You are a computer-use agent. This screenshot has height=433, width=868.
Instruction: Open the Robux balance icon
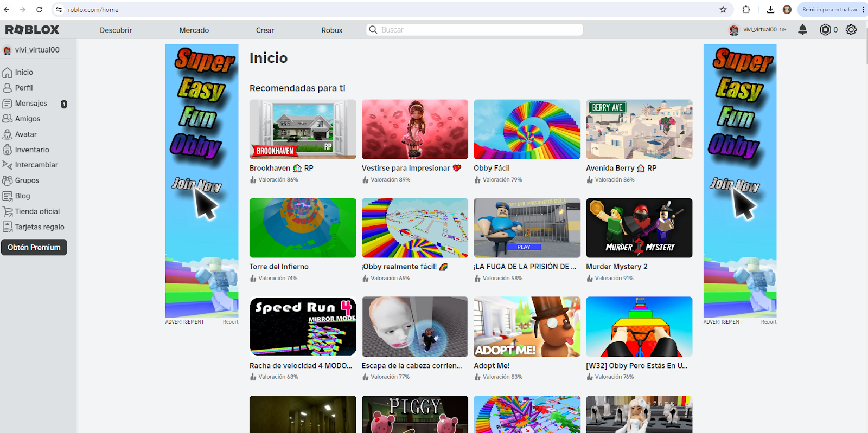(825, 30)
